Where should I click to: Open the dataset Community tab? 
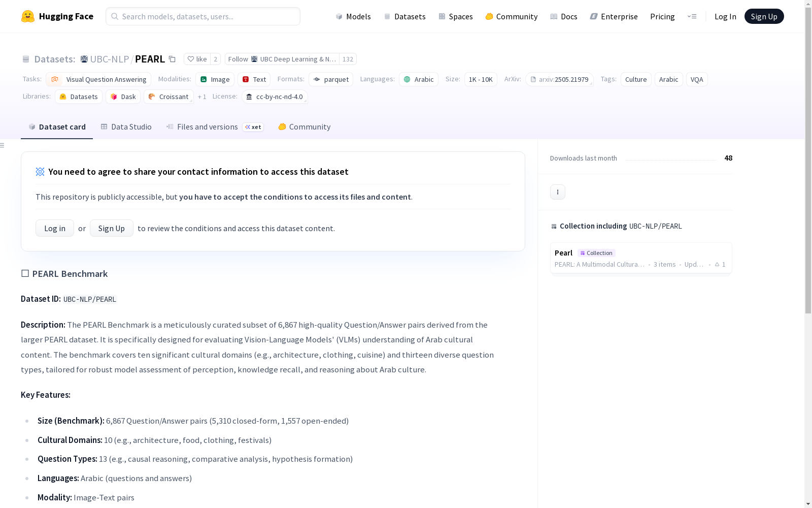304,127
